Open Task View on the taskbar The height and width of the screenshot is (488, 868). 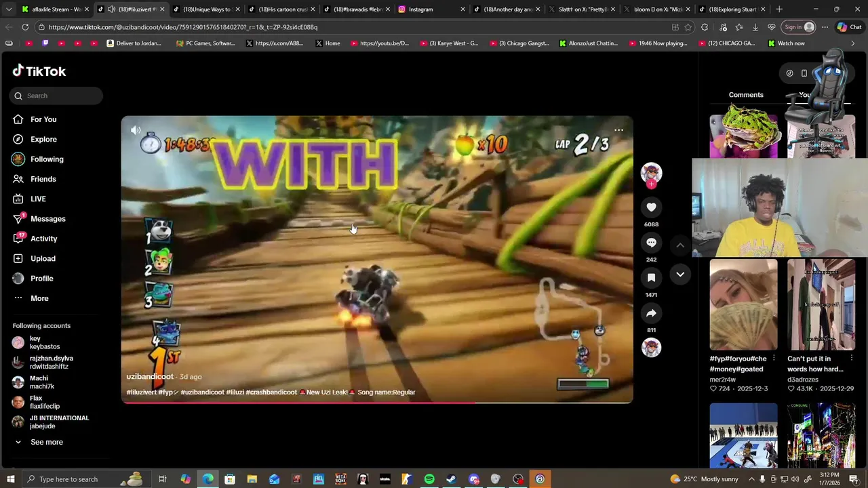pos(163,479)
